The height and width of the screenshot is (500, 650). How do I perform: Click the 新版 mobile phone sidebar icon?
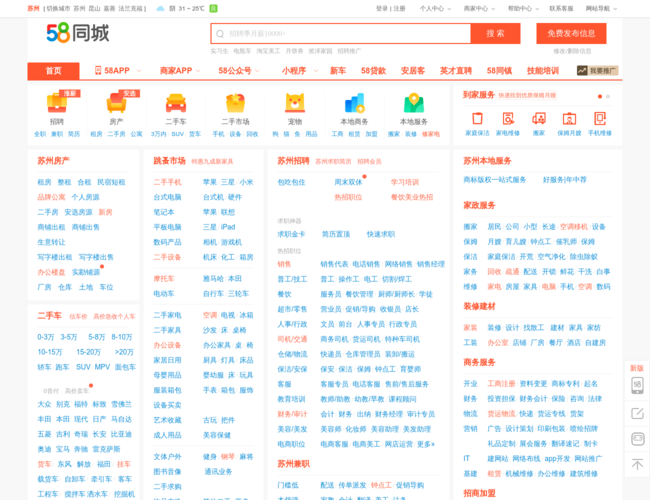point(637,385)
